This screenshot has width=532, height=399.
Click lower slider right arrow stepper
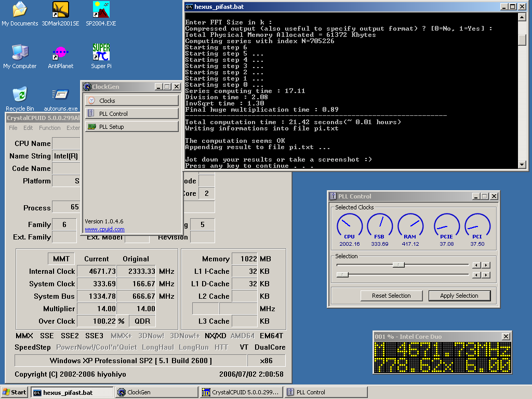coord(486,275)
